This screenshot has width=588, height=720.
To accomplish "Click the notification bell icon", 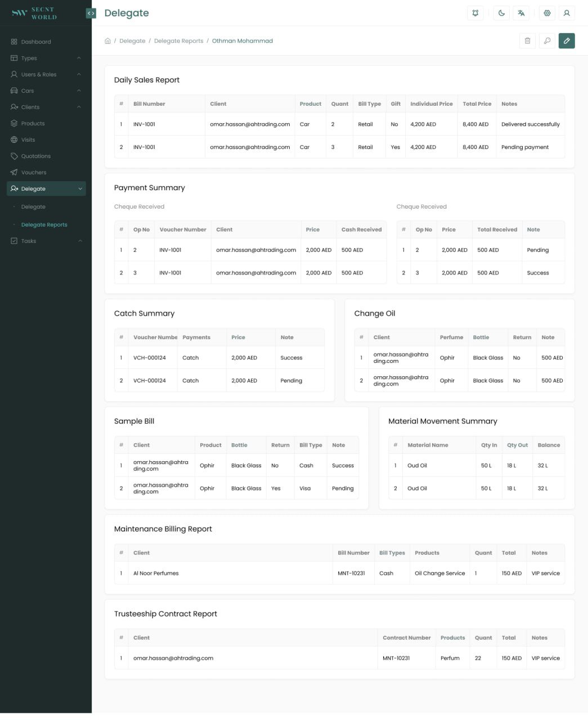I will 475,13.
